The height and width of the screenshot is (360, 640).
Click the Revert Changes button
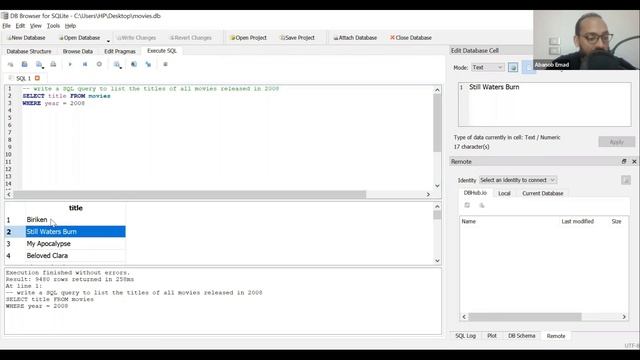[x=191, y=38]
